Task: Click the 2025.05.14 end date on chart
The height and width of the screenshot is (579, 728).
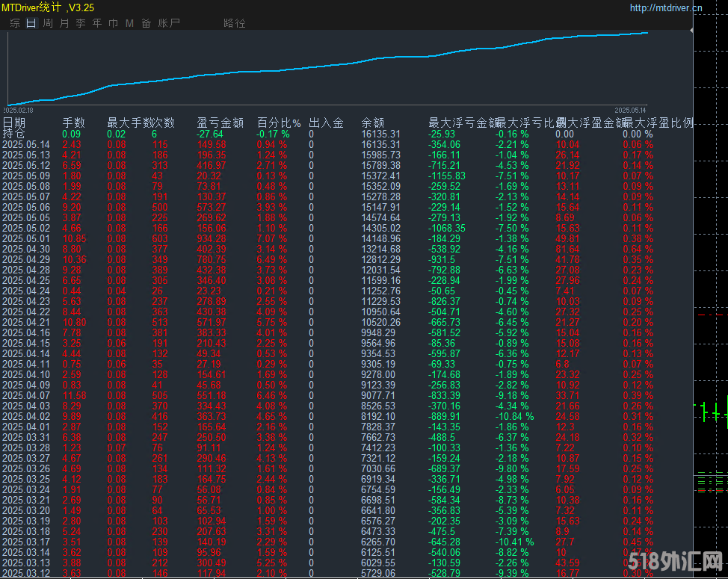Action: click(630, 111)
